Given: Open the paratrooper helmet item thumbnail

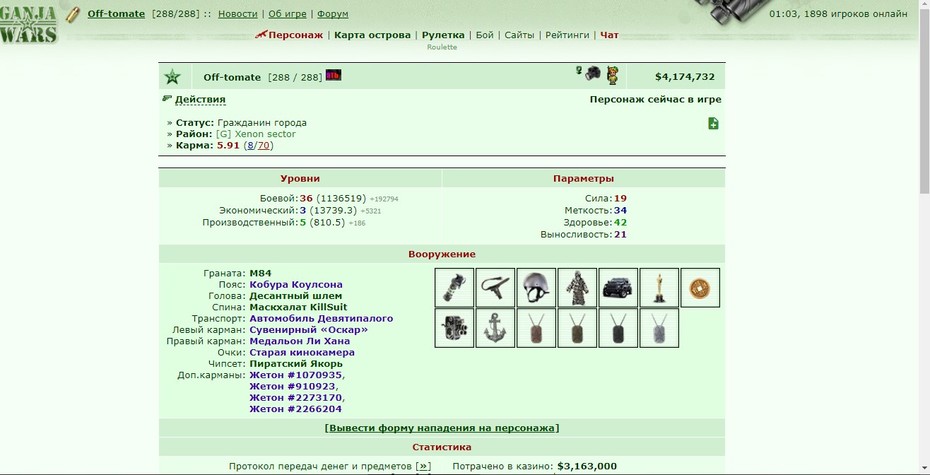Looking at the screenshot, I should [x=536, y=288].
